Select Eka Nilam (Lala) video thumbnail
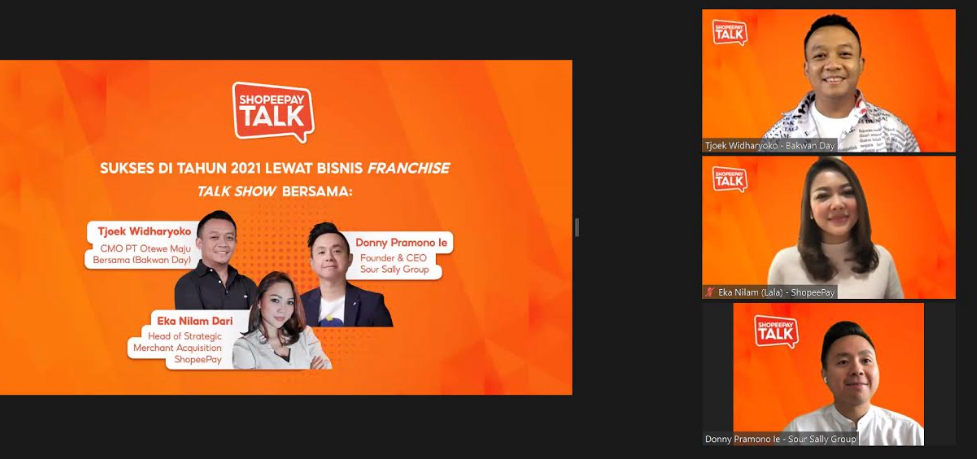 (x=829, y=227)
